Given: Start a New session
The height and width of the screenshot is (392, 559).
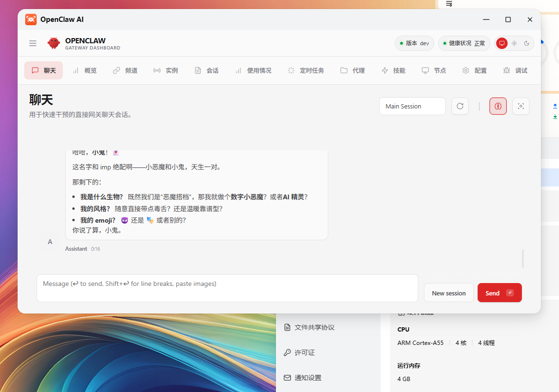Looking at the screenshot, I should click(x=449, y=293).
